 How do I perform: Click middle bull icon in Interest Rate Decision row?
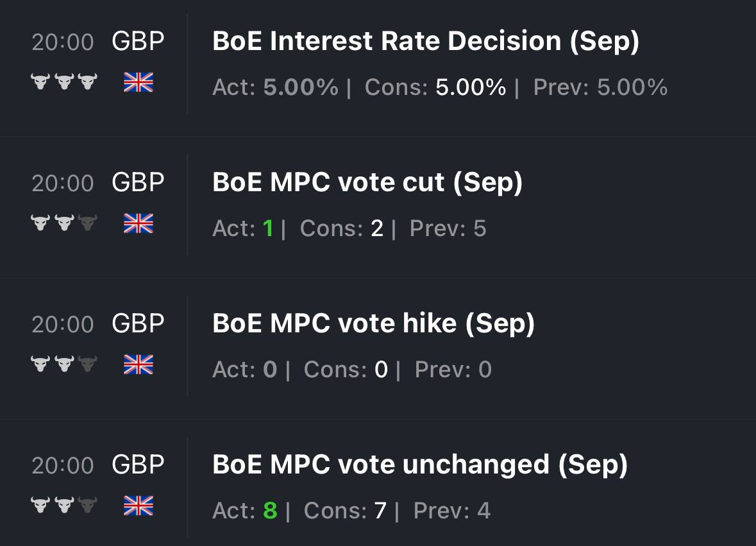64,82
